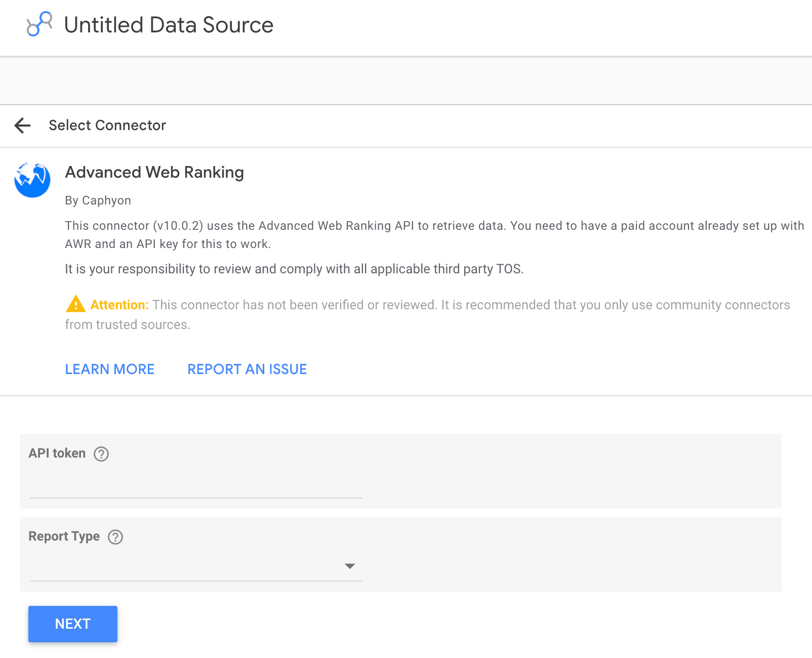The image size is (812, 658).
Task: Open help for API token field
Action: coord(101,454)
